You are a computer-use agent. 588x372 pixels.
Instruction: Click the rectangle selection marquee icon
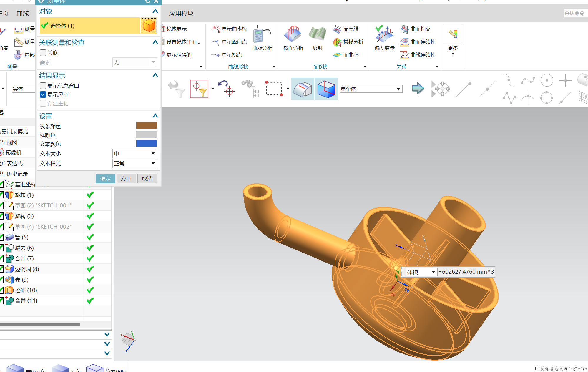pyautogui.click(x=274, y=89)
